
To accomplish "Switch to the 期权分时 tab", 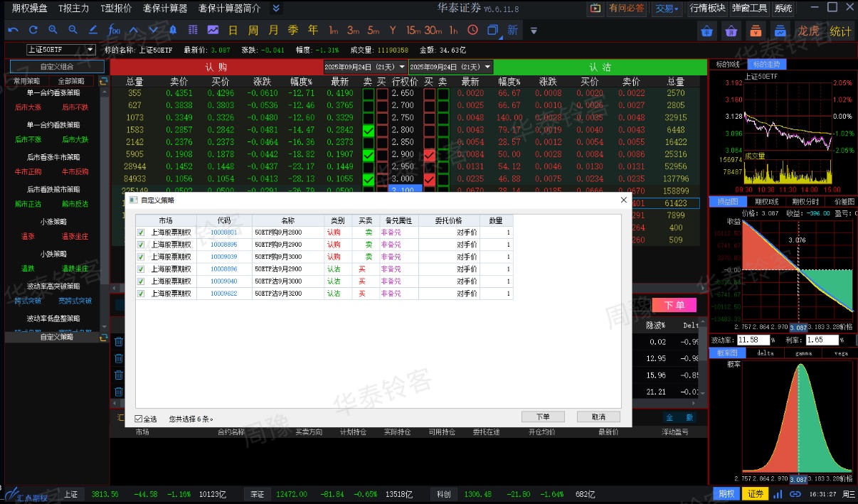I will (x=806, y=202).
